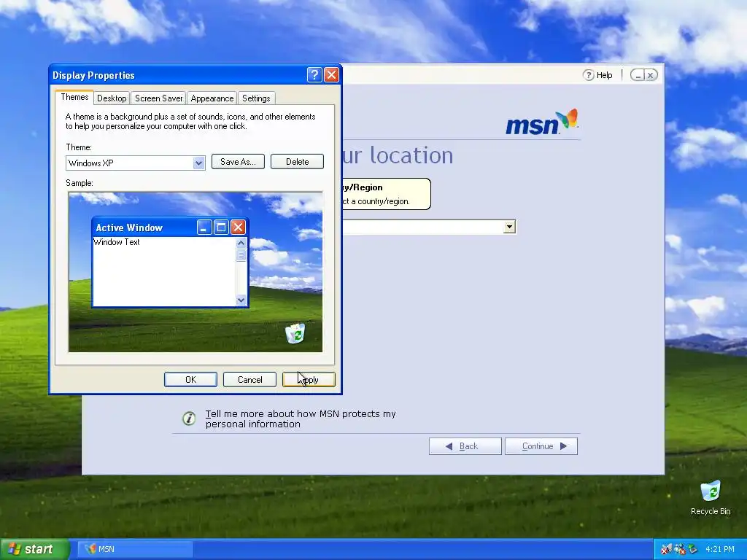Go to the Settings tab
This screenshot has width=747, height=560.
[256, 98]
